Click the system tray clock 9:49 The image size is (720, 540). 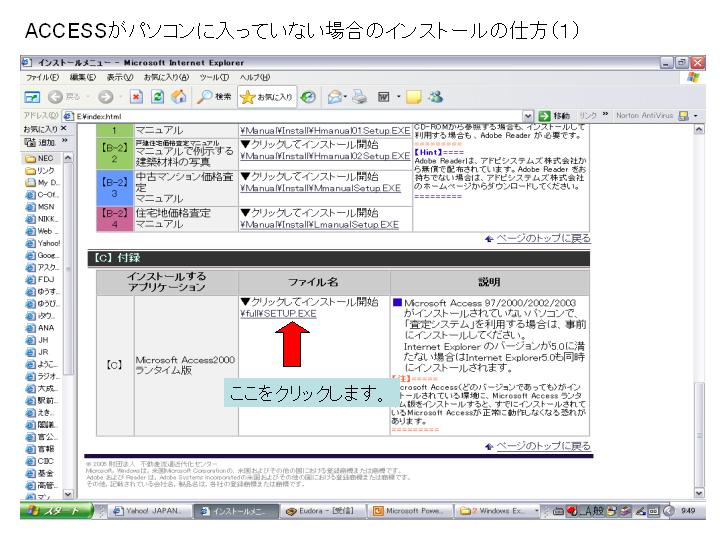[687, 511]
